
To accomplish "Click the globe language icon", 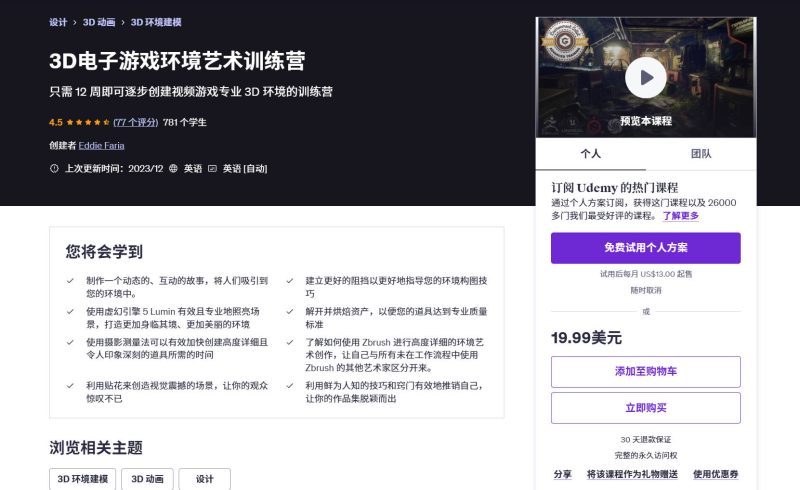I will [x=173, y=168].
